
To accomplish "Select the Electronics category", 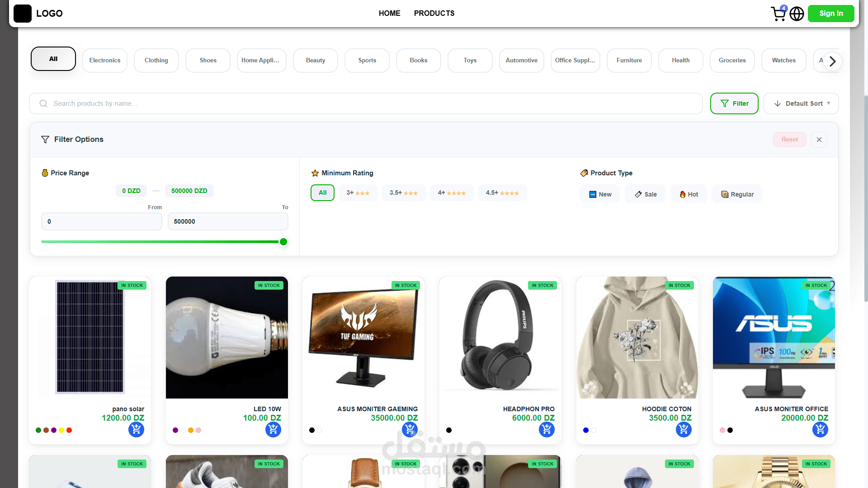I will 105,61.
